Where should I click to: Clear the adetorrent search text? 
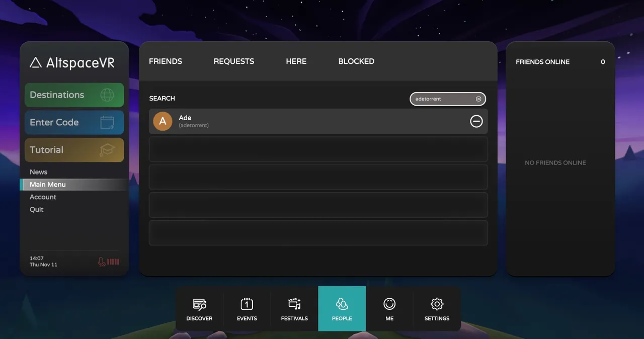coord(478,99)
